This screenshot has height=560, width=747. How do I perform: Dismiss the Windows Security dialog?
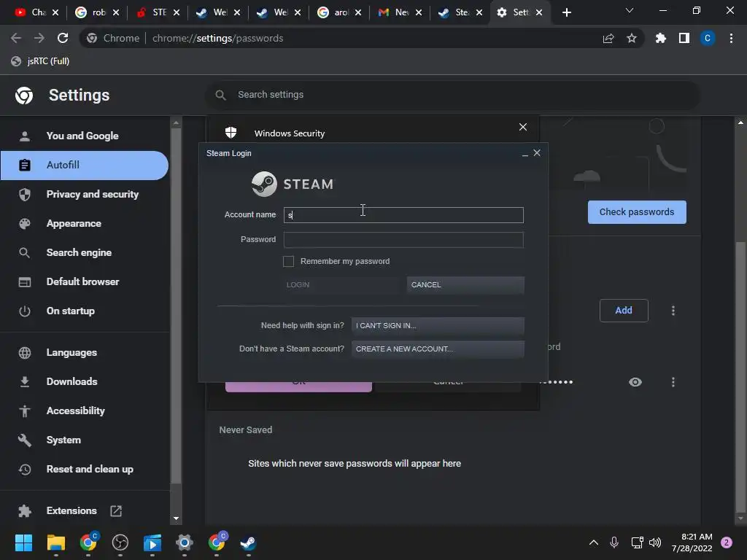click(523, 127)
